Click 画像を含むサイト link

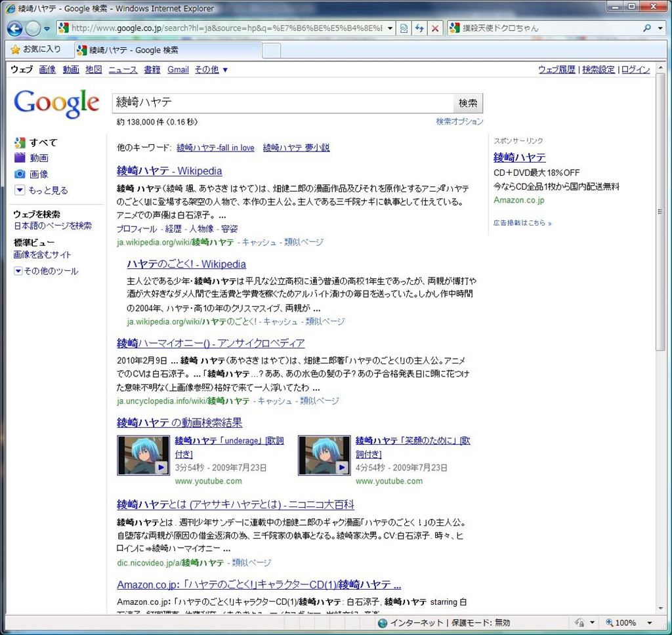click(42, 255)
